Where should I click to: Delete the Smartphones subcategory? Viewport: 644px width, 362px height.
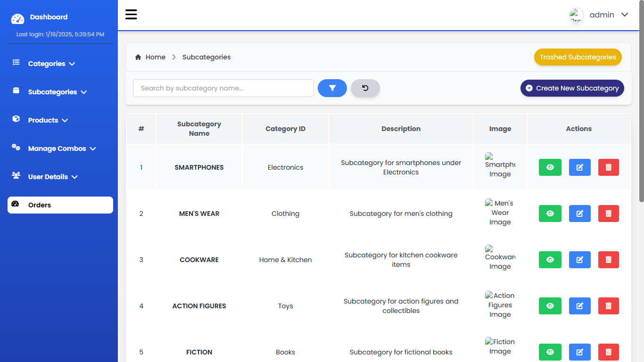click(x=609, y=167)
